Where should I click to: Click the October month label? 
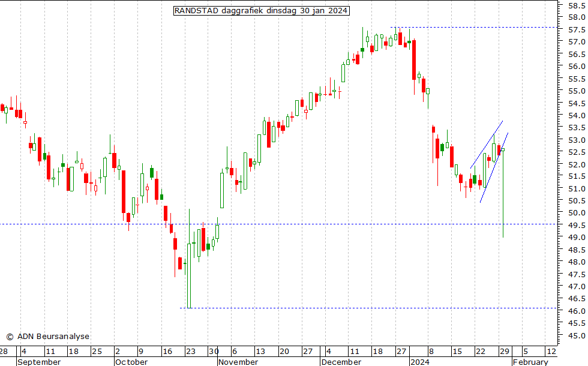click(131, 362)
